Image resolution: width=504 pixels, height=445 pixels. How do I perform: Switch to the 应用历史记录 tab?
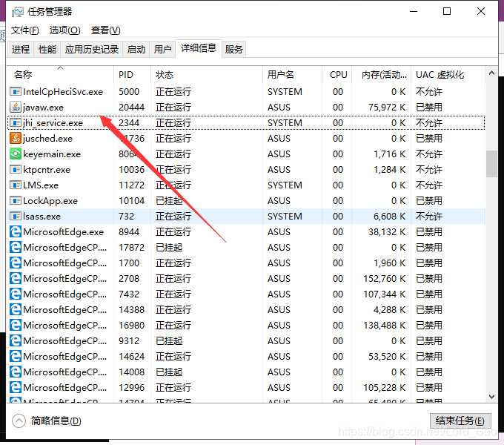(x=92, y=49)
